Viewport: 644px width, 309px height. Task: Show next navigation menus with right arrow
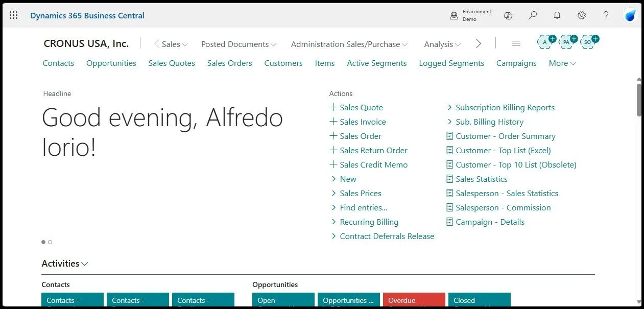pos(479,44)
